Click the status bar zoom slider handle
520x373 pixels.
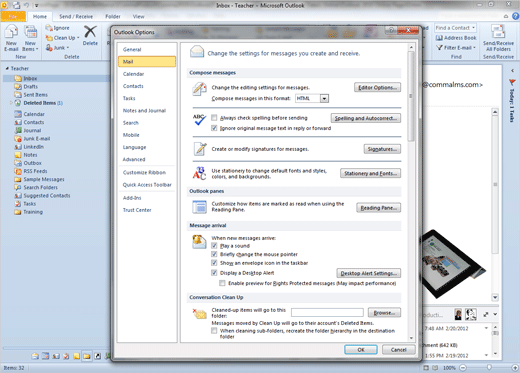coord(489,367)
